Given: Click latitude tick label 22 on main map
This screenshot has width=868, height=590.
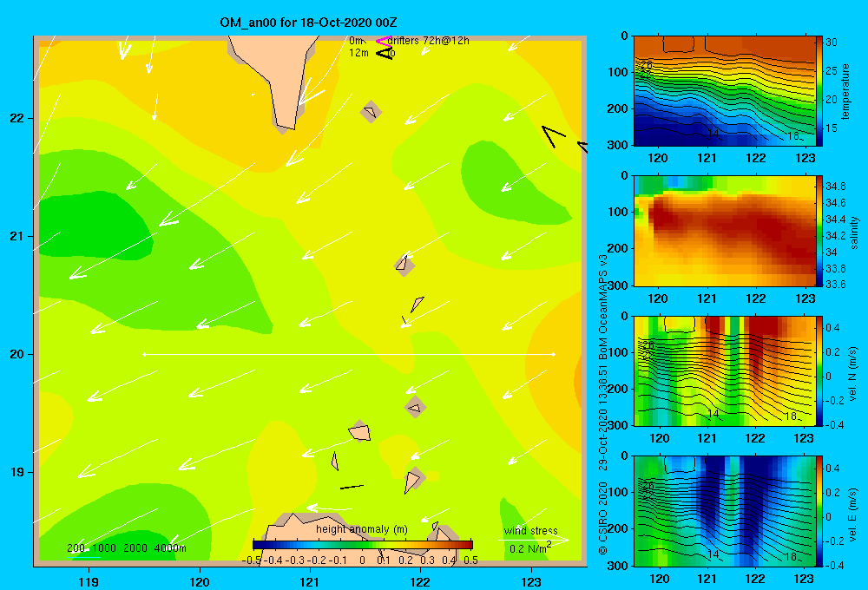Looking at the screenshot, I should pos(17,119).
